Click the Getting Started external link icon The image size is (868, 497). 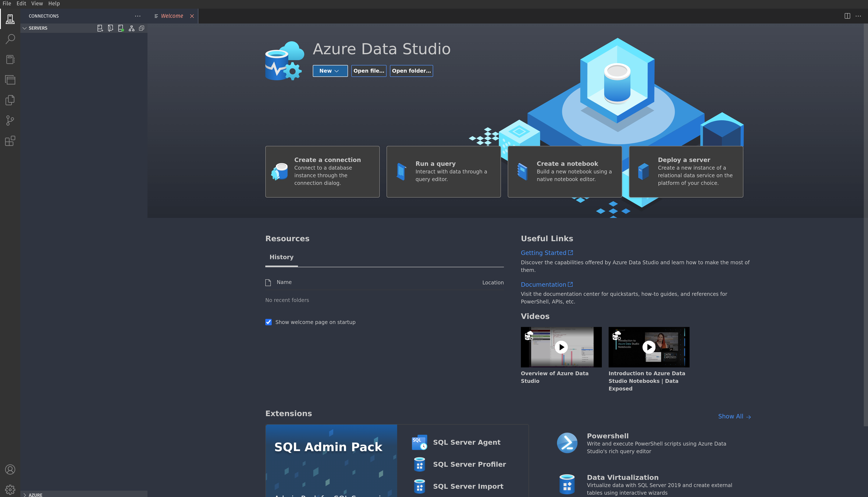[570, 253]
